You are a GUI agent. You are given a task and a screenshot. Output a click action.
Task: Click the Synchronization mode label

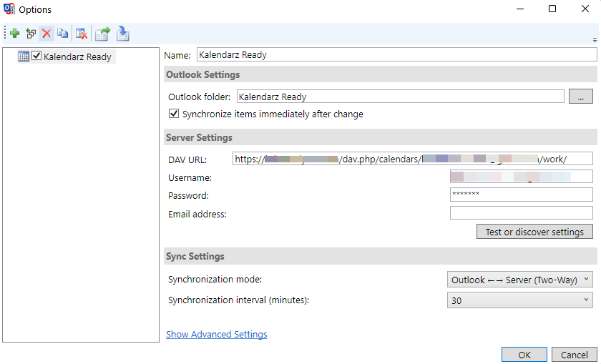[215, 280]
